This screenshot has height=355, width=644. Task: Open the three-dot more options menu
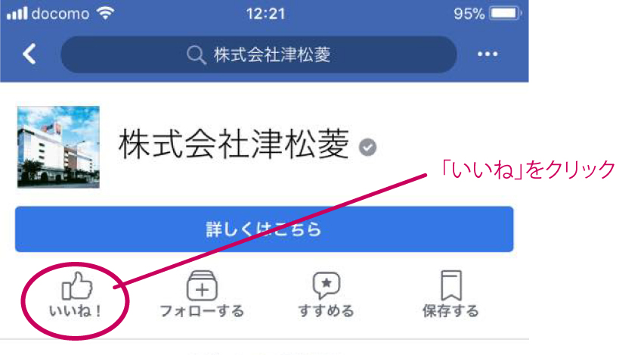(488, 54)
